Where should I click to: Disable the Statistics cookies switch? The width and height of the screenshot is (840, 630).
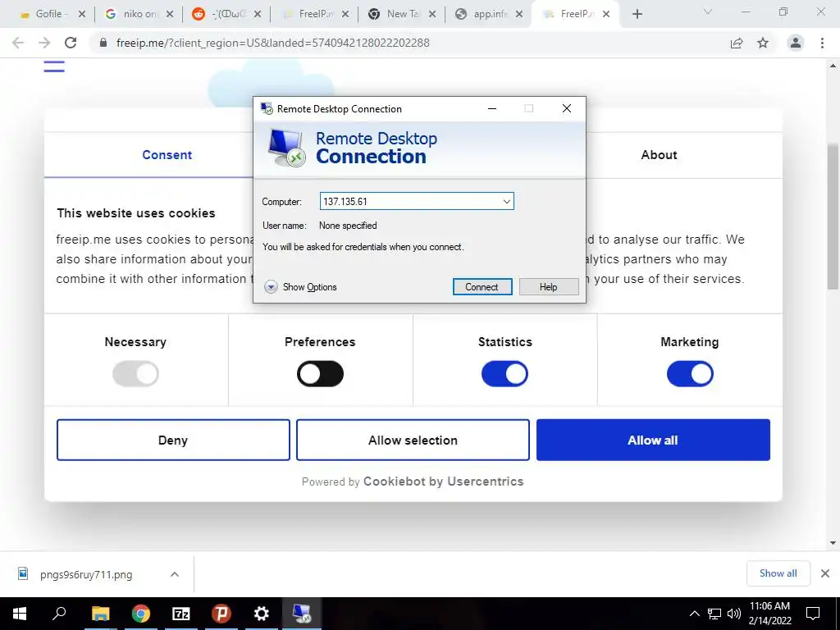pos(504,374)
